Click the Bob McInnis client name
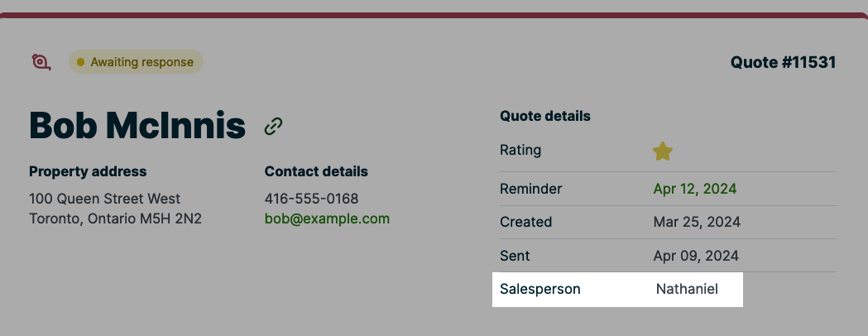 (x=137, y=126)
